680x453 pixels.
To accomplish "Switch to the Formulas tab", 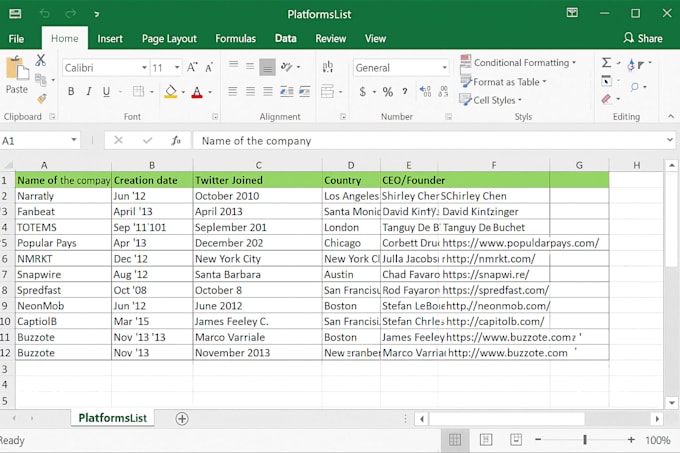I will [235, 39].
